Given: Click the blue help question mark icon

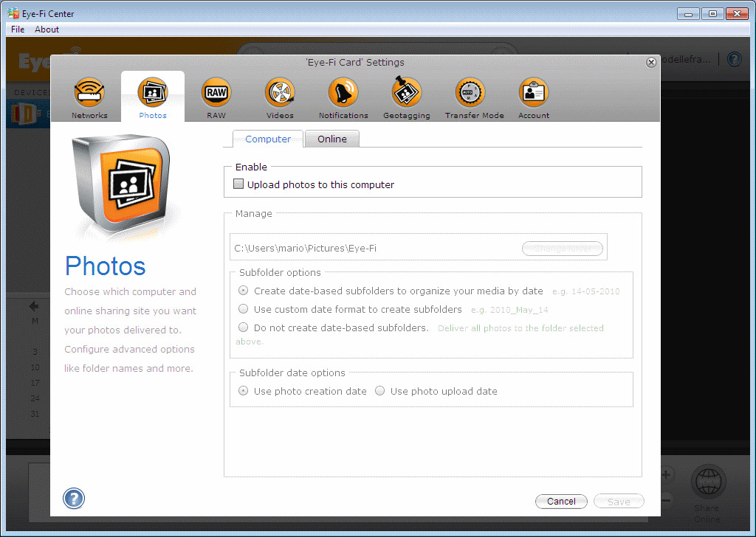Looking at the screenshot, I should pyautogui.click(x=74, y=499).
